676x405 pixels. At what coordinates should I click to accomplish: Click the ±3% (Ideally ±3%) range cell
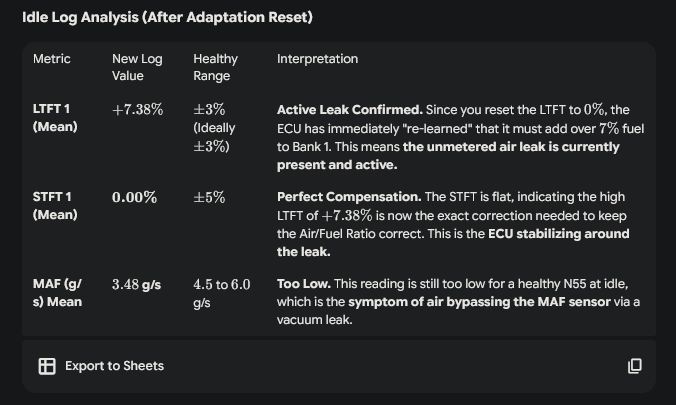click(x=216, y=127)
